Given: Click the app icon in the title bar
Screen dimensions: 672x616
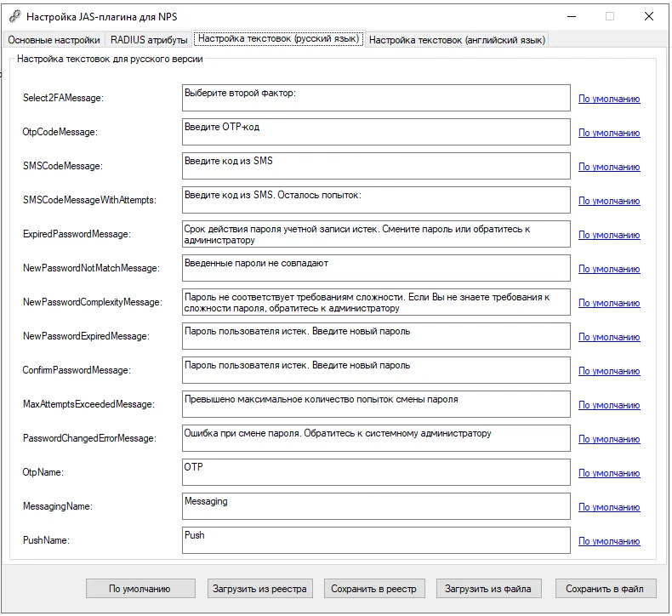Looking at the screenshot, I should [15, 17].
